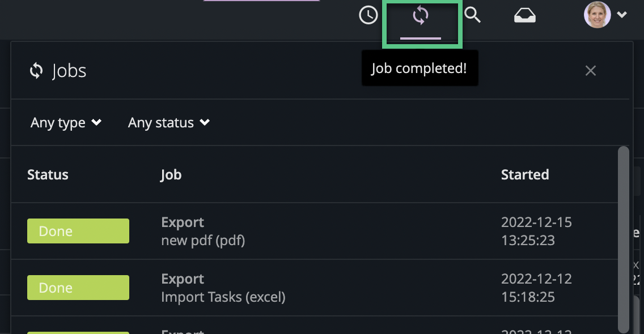Select the Done status badge on the pdf export

click(x=78, y=230)
